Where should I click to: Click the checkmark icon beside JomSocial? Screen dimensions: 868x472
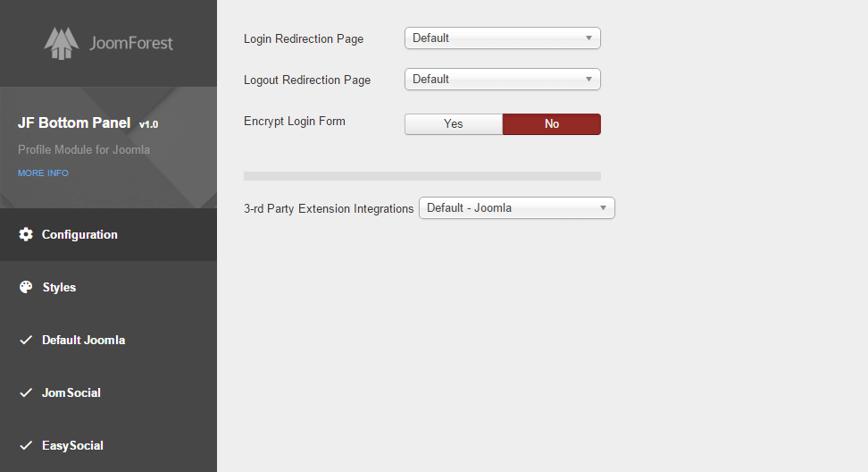click(26, 393)
